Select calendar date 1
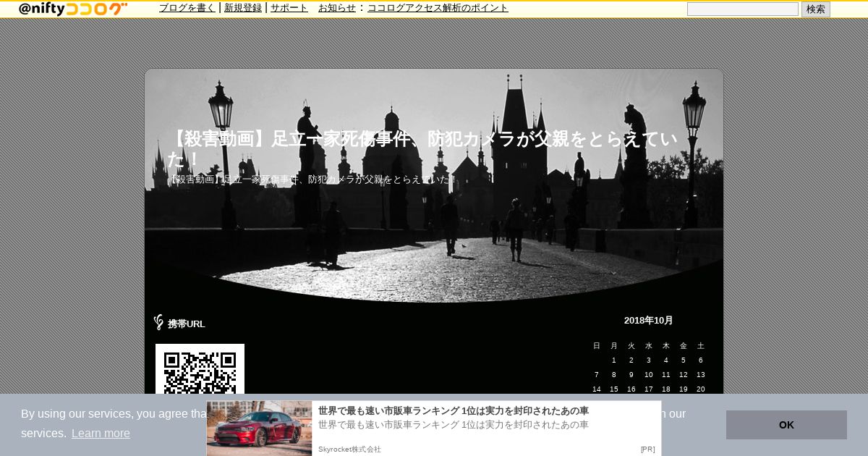The image size is (868, 456). coord(614,360)
